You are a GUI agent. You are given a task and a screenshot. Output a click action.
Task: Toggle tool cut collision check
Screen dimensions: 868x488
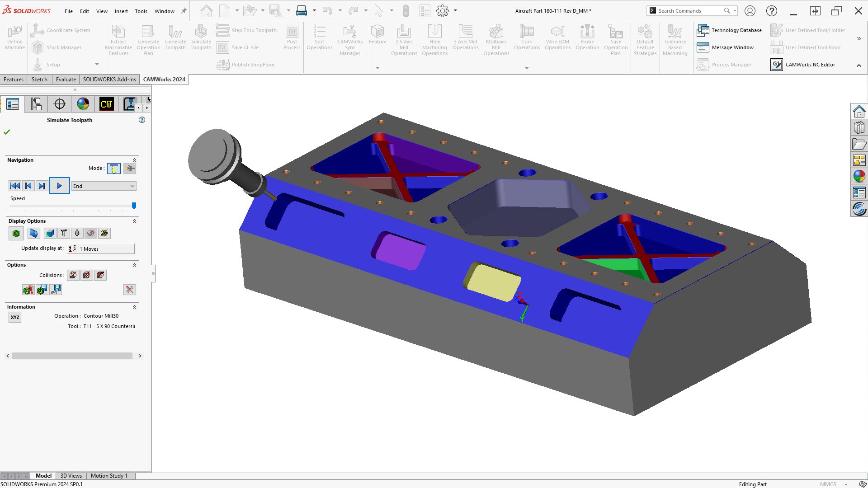click(x=73, y=275)
